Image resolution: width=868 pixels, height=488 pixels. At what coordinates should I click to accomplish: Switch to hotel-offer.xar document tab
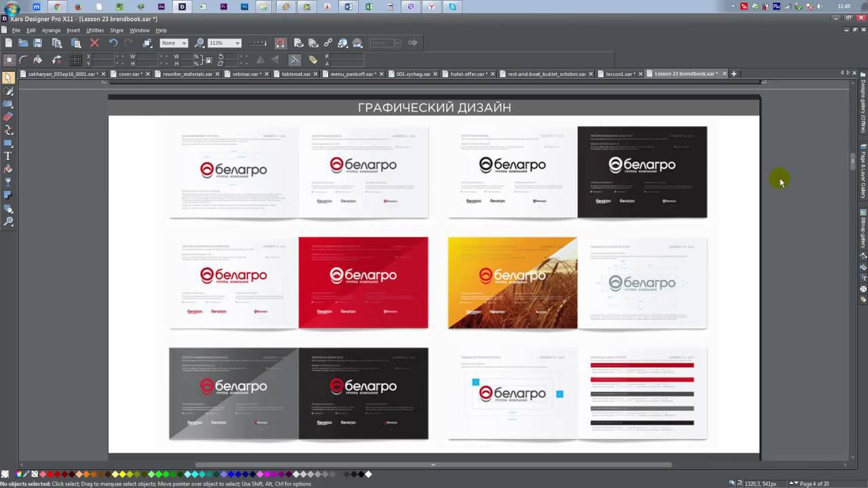click(x=468, y=74)
